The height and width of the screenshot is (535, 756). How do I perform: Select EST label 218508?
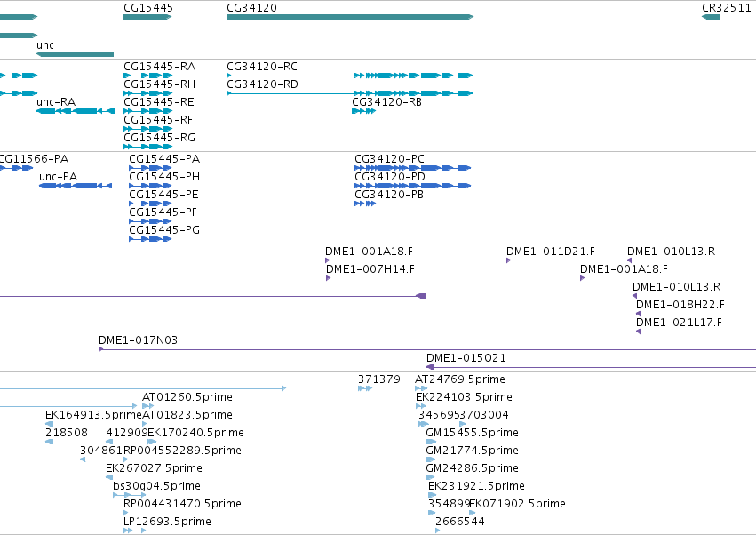click(67, 433)
